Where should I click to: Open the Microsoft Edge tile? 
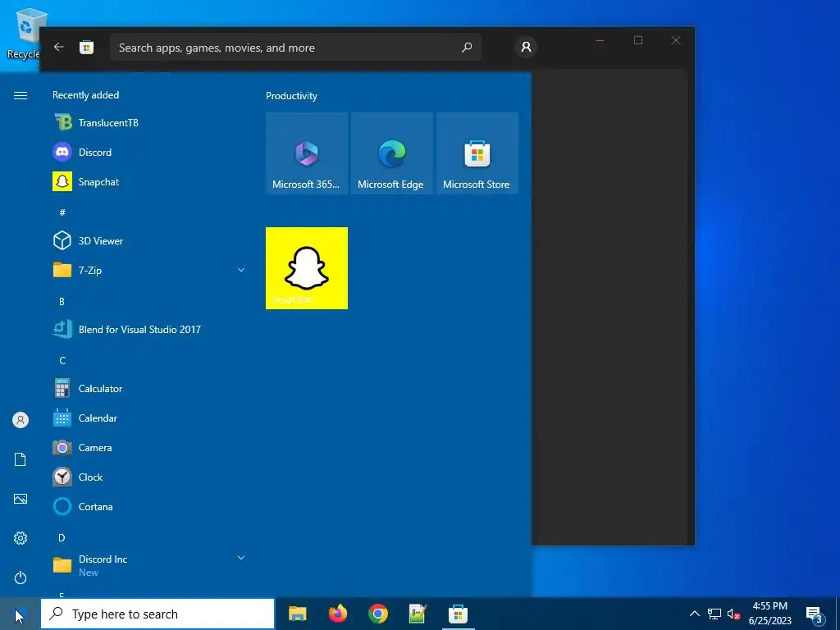(x=391, y=153)
